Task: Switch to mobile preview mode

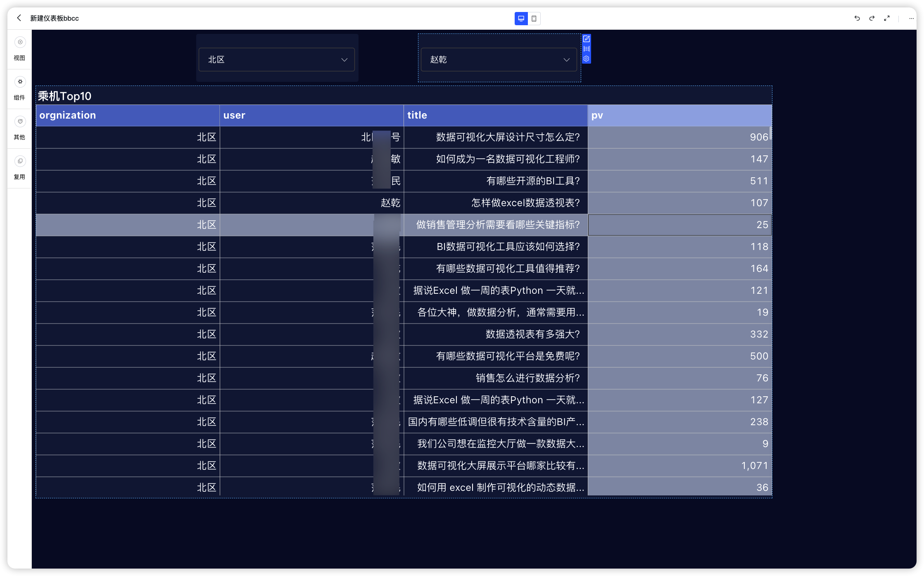Action: pos(535,18)
